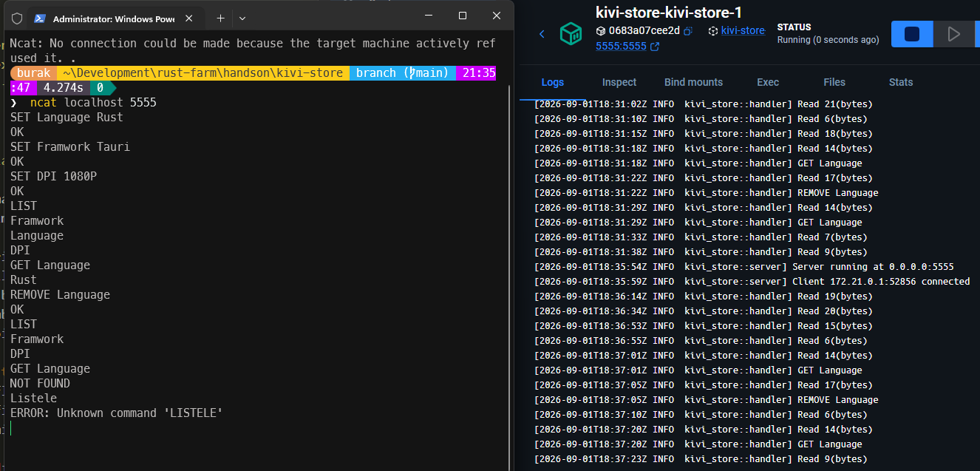Open a new PowerShell tab with plus
Screen dimensions: 980x471
coord(220,17)
